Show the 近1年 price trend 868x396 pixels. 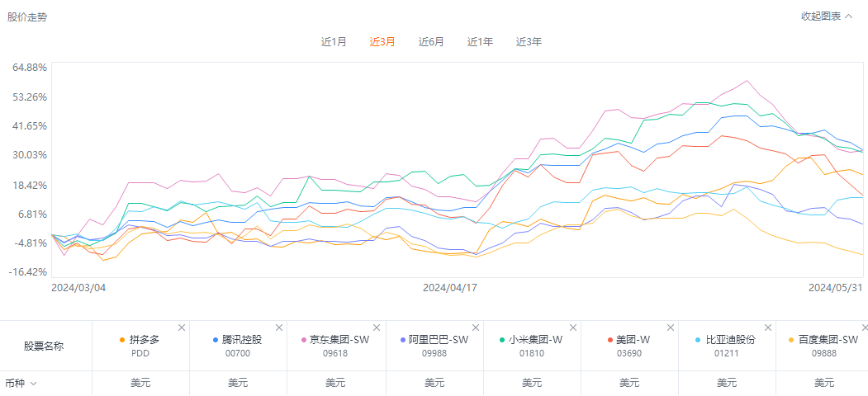point(480,42)
